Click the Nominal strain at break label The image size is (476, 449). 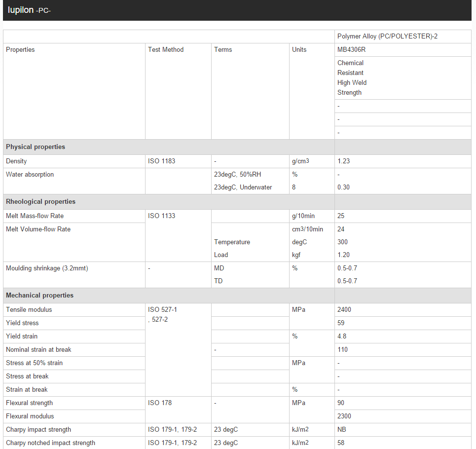[x=38, y=350]
